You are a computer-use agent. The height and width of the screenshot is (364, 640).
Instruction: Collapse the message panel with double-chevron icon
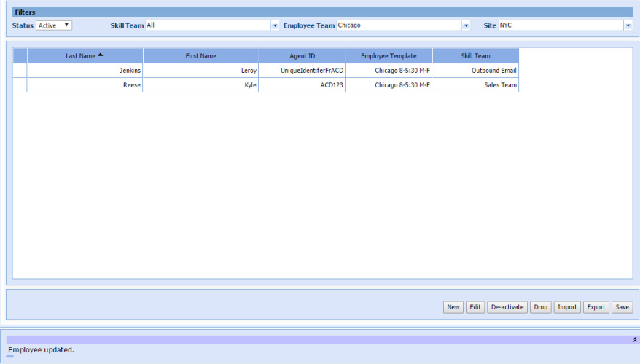[x=634, y=339]
